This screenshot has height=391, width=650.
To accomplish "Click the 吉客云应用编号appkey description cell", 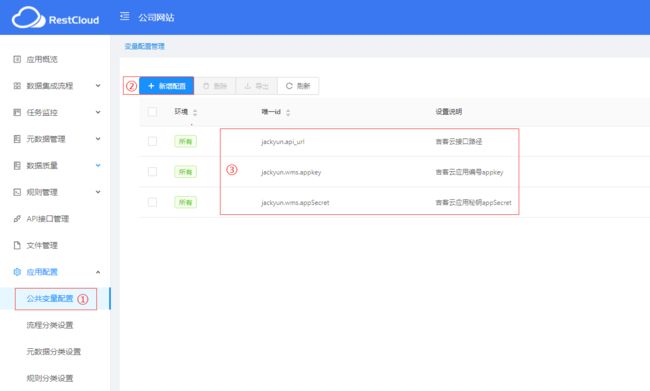I will (469, 172).
